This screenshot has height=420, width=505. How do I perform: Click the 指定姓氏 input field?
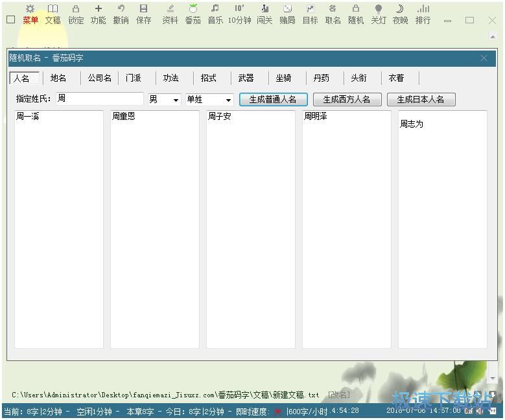[x=99, y=99]
